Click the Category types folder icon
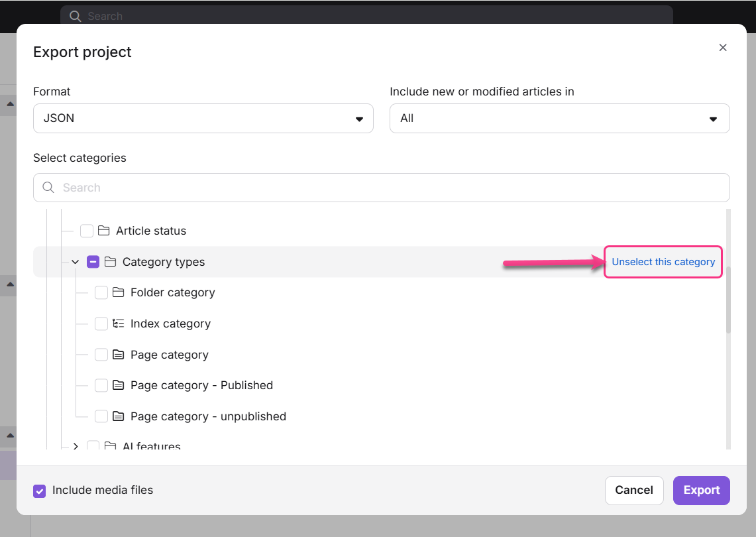The width and height of the screenshot is (756, 537). coord(111,261)
